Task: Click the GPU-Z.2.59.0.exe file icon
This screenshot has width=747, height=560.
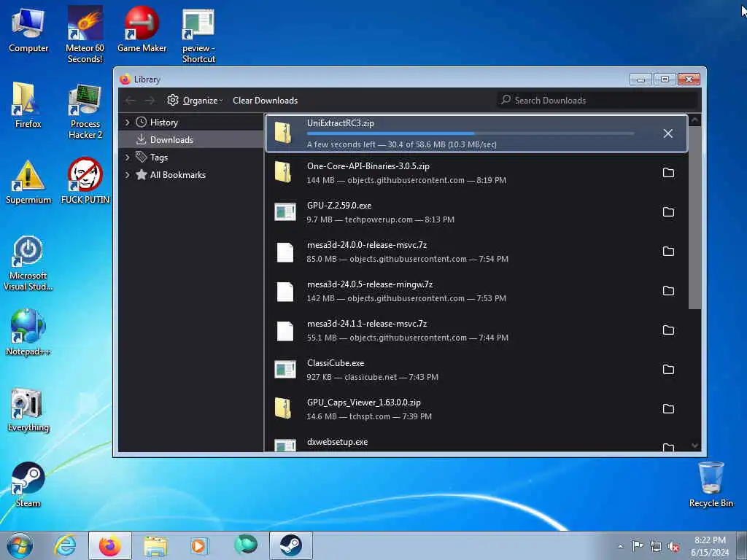Action: point(285,212)
